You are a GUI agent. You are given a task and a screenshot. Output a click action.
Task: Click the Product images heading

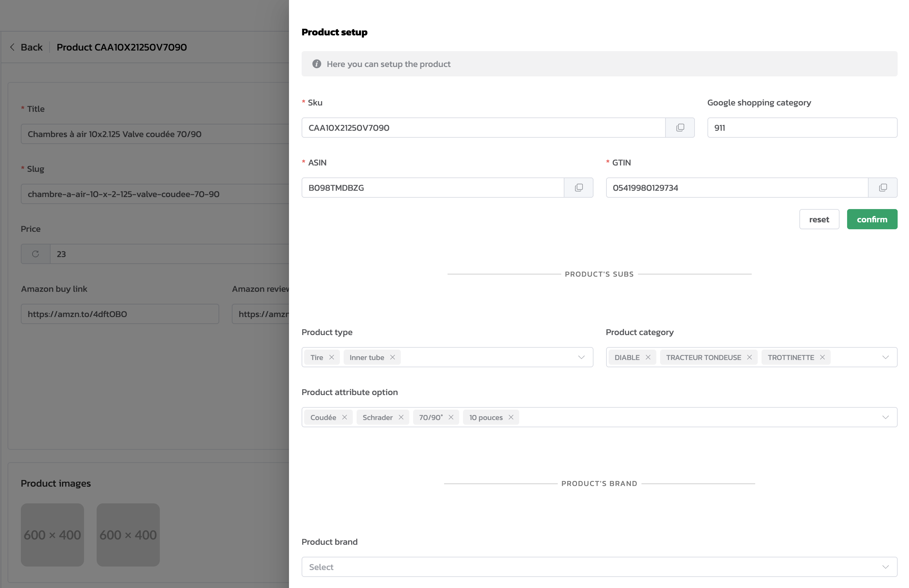pyautogui.click(x=56, y=483)
